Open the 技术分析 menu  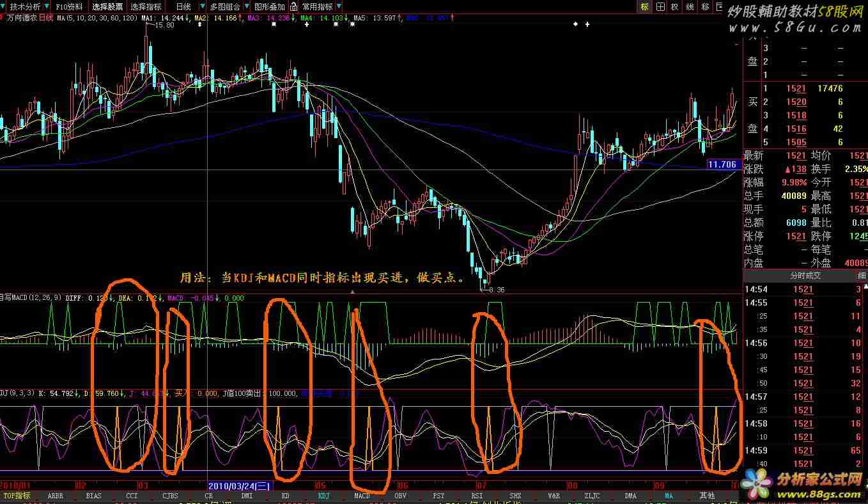pos(24,7)
